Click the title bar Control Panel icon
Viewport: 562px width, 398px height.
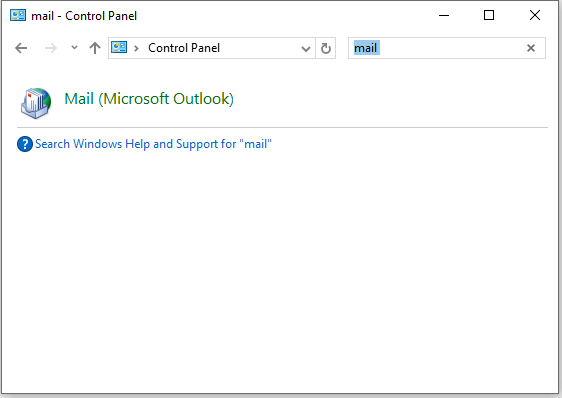point(18,15)
